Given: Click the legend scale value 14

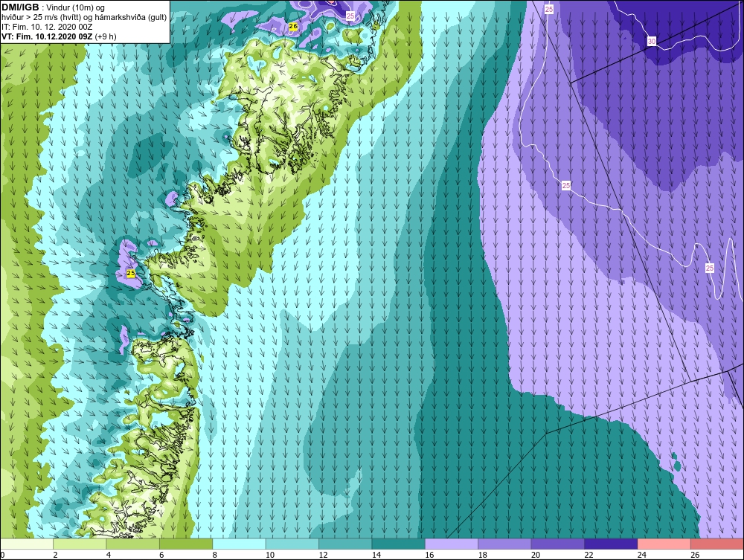Looking at the screenshot, I should click(x=376, y=555).
